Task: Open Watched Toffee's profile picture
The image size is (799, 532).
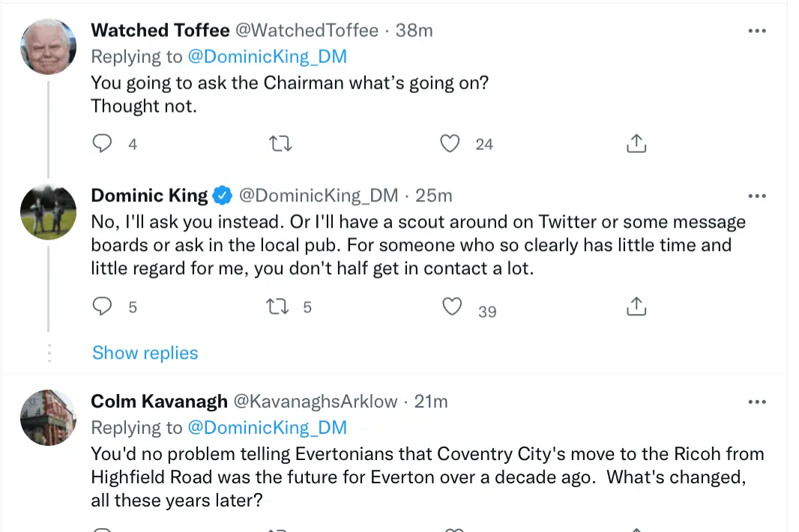Action: pos(48,46)
